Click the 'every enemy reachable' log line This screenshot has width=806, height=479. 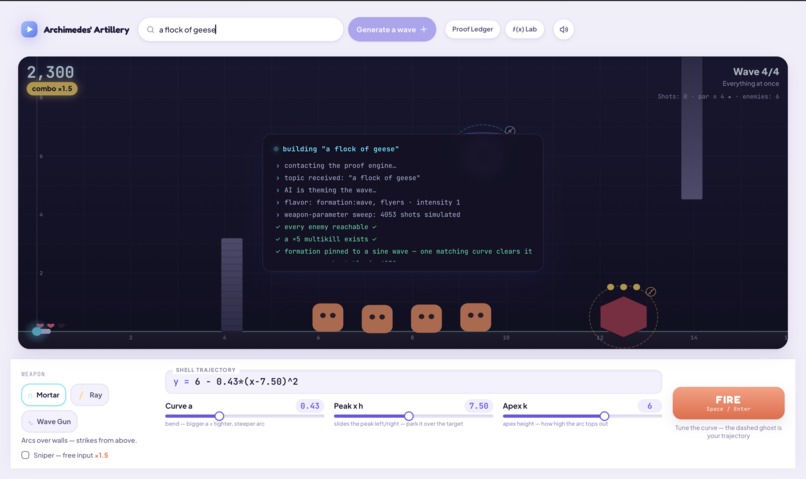(326, 227)
